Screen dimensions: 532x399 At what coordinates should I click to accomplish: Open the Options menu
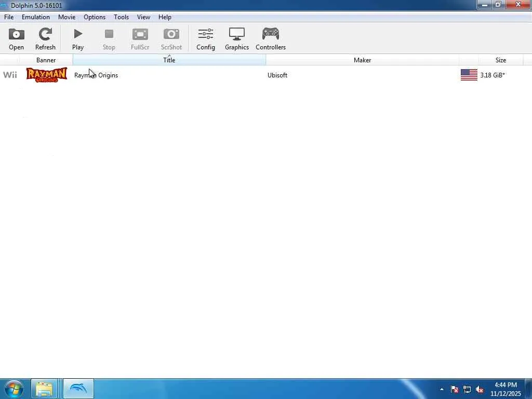pos(95,17)
